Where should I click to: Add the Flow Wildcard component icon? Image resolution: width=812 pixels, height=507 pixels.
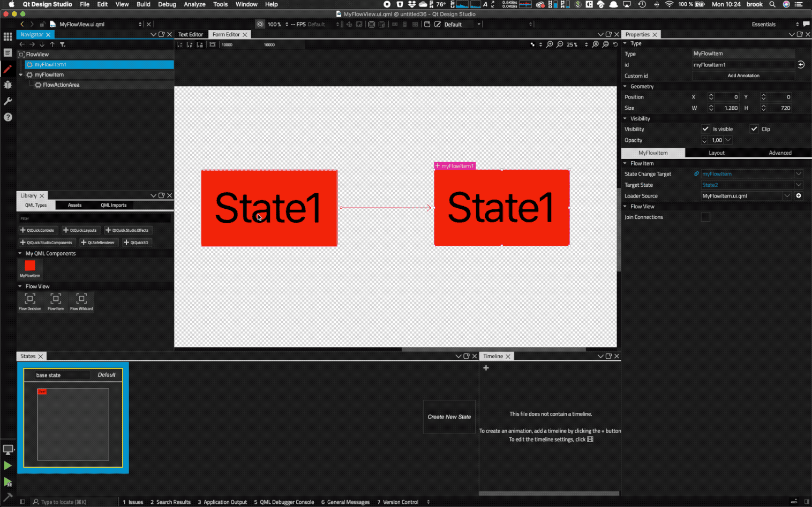[81, 299]
